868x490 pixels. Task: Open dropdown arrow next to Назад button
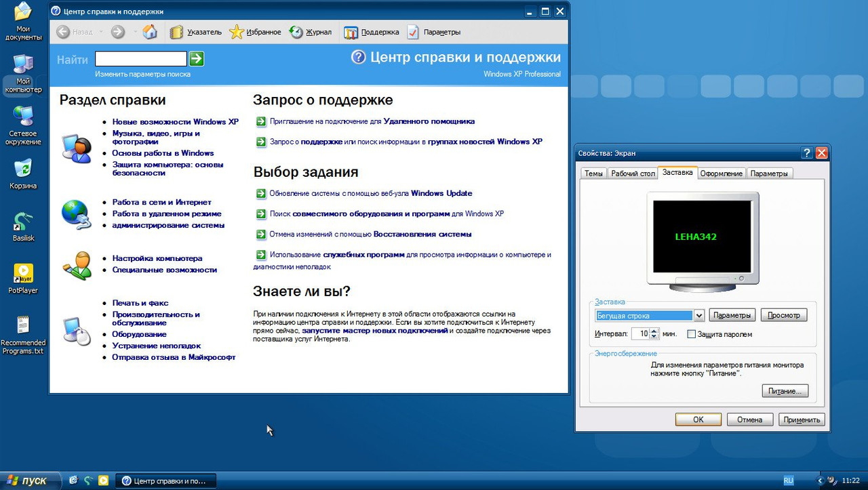click(x=101, y=32)
